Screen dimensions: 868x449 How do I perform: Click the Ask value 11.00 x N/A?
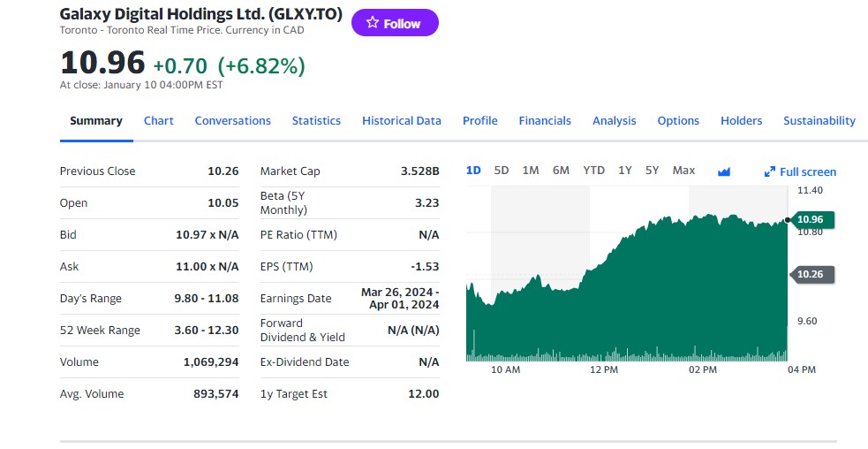[207, 267]
